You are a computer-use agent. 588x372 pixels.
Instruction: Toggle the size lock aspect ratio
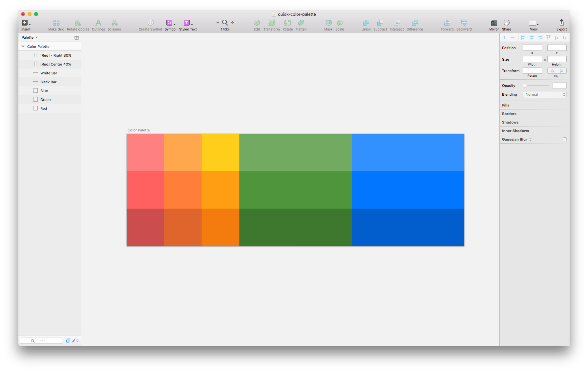pyautogui.click(x=545, y=59)
